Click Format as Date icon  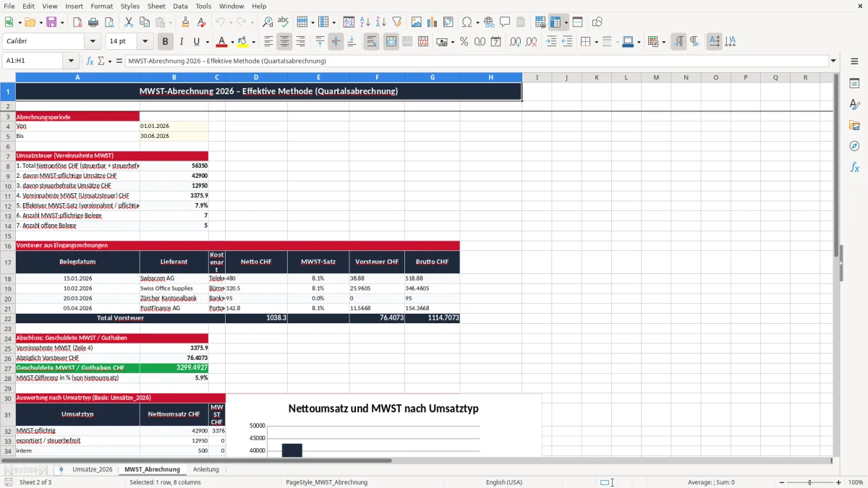(x=495, y=42)
